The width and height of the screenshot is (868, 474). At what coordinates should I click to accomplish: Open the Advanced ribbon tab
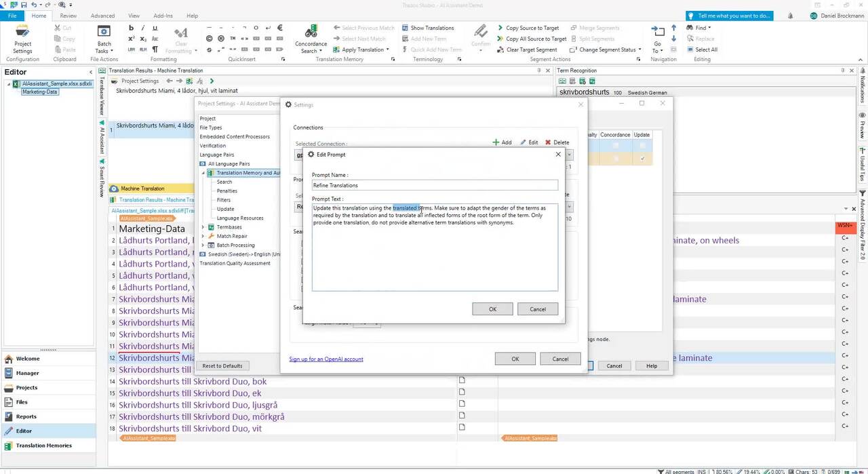click(x=102, y=16)
